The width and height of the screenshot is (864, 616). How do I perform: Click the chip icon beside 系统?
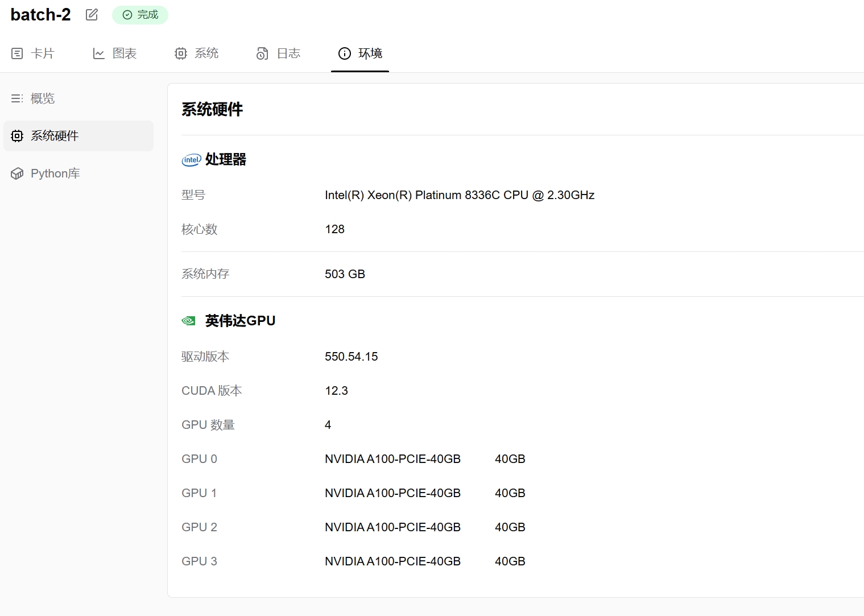point(180,53)
